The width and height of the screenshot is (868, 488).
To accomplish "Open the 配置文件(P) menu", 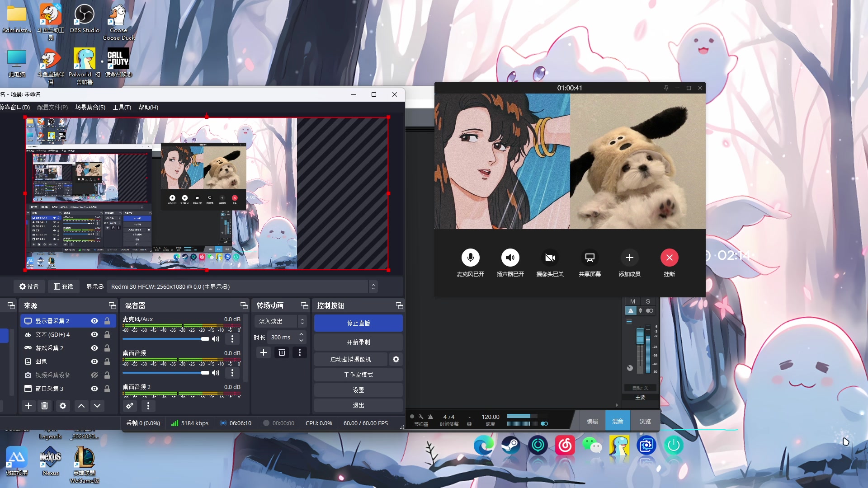I will pos(52,107).
